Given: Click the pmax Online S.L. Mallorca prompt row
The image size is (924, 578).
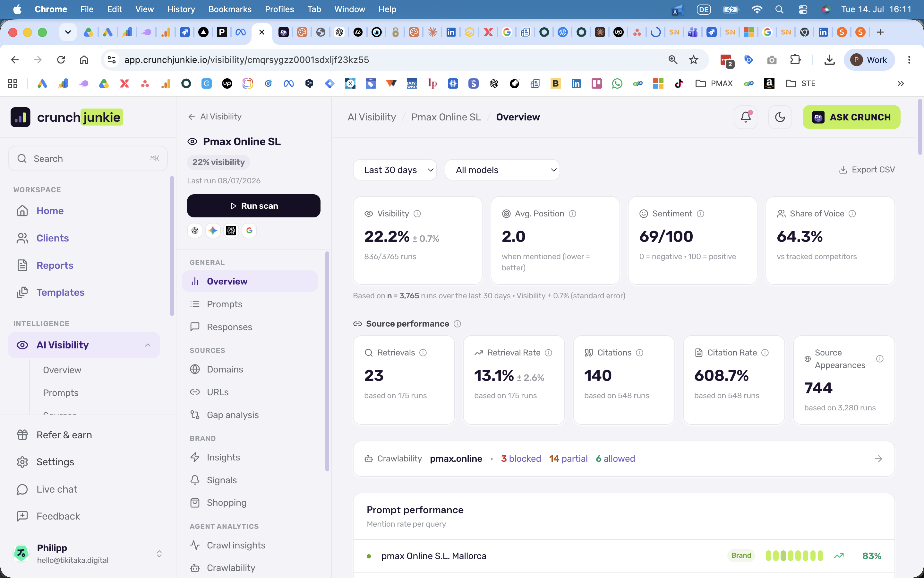Looking at the screenshot, I should [x=623, y=556].
